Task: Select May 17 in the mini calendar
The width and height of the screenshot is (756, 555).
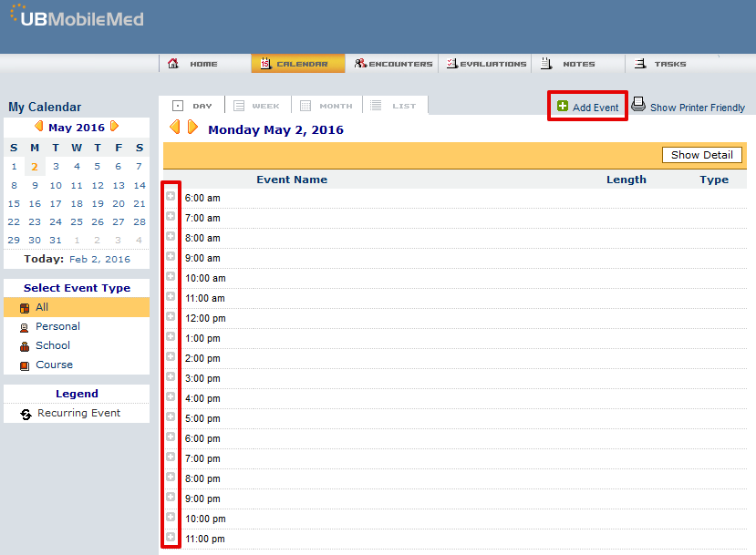Action: click(56, 203)
